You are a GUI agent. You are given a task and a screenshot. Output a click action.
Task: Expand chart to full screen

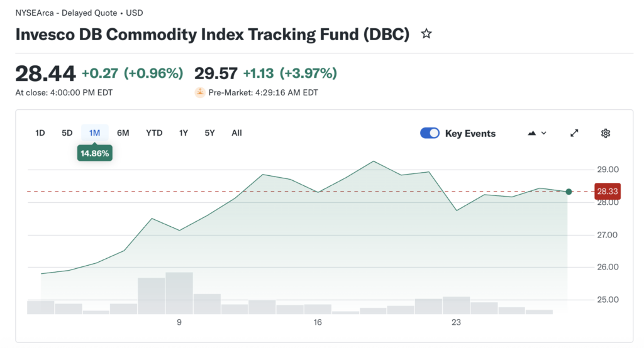coord(574,133)
